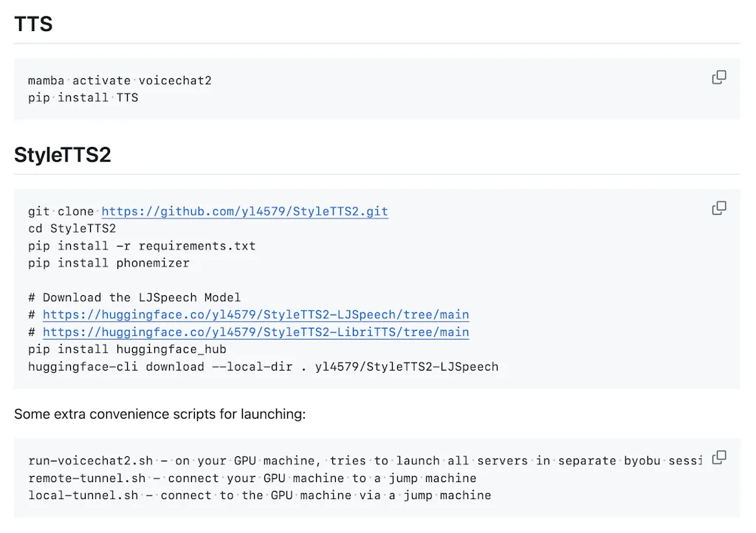Click the 'pip install TTS' command line
The width and height of the screenshot is (756, 533).
pos(83,97)
